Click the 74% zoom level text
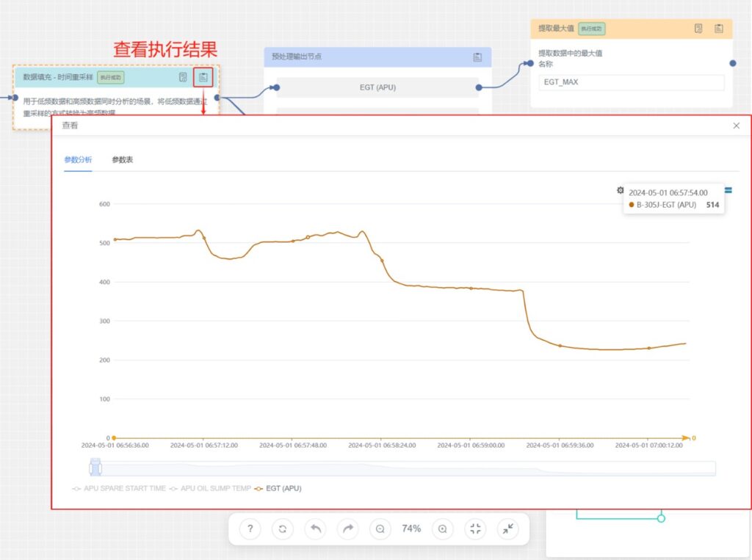This screenshot has height=560, width=752. tap(411, 529)
